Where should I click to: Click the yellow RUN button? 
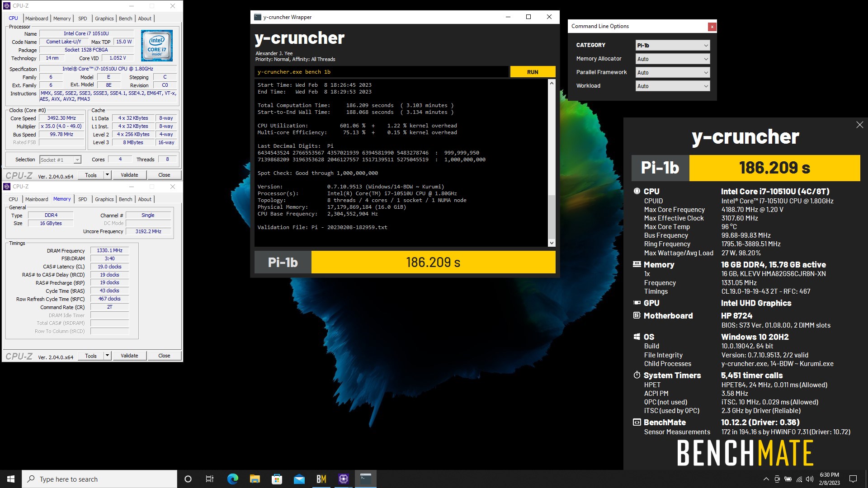click(533, 72)
